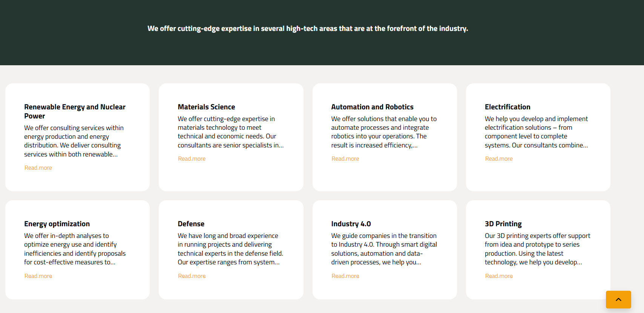Open Read more under Renewable Energy and Nuclear Power

[38, 168]
